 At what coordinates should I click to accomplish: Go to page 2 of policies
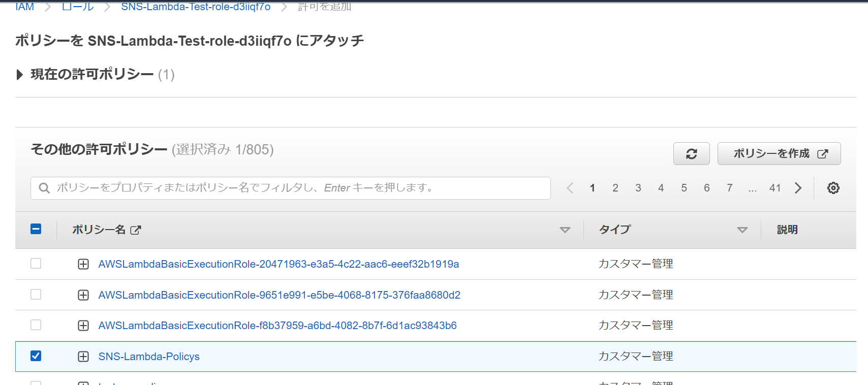pos(615,188)
